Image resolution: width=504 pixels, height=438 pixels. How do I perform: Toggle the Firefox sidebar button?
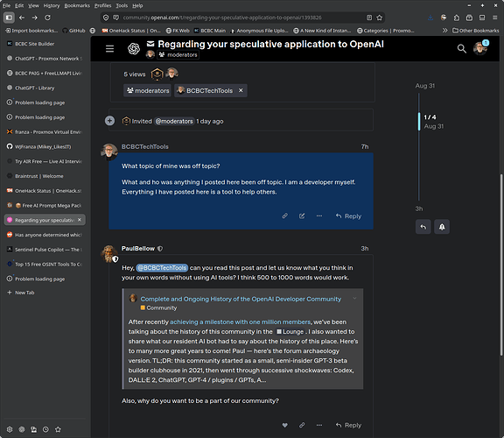click(x=9, y=18)
